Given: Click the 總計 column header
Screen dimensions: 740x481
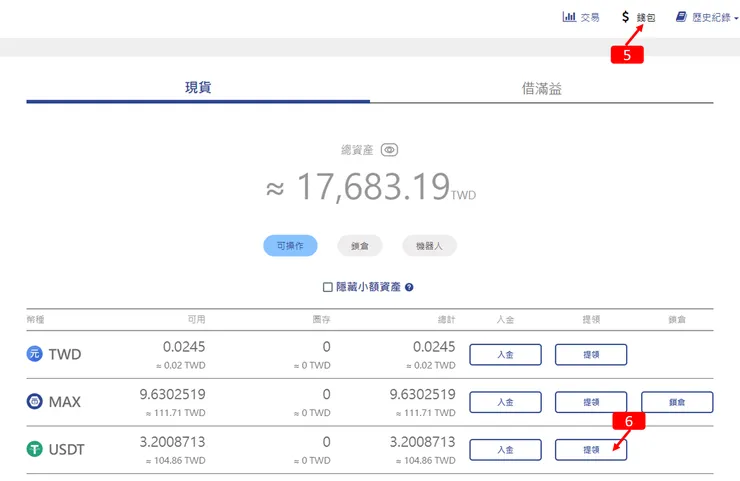Looking at the screenshot, I should click(x=446, y=320).
